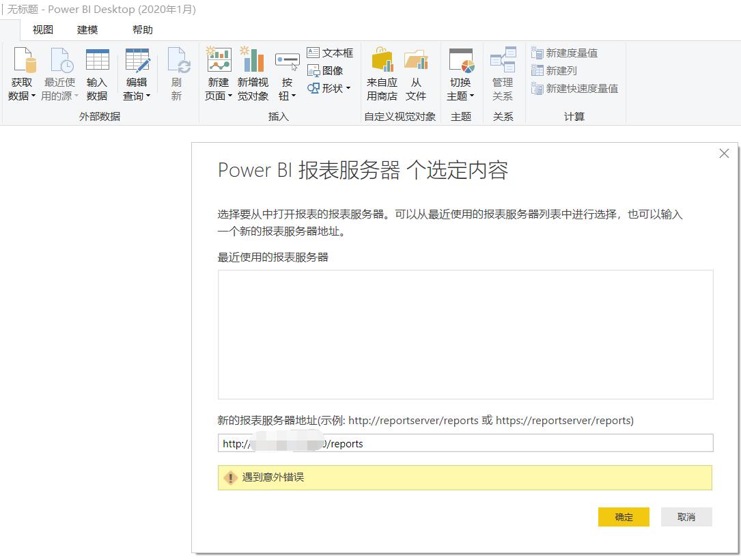This screenshot has height=560, width=741.
Task: Open the 帮助 (Help) ribbon tab
Action: [x=142, y=29]
